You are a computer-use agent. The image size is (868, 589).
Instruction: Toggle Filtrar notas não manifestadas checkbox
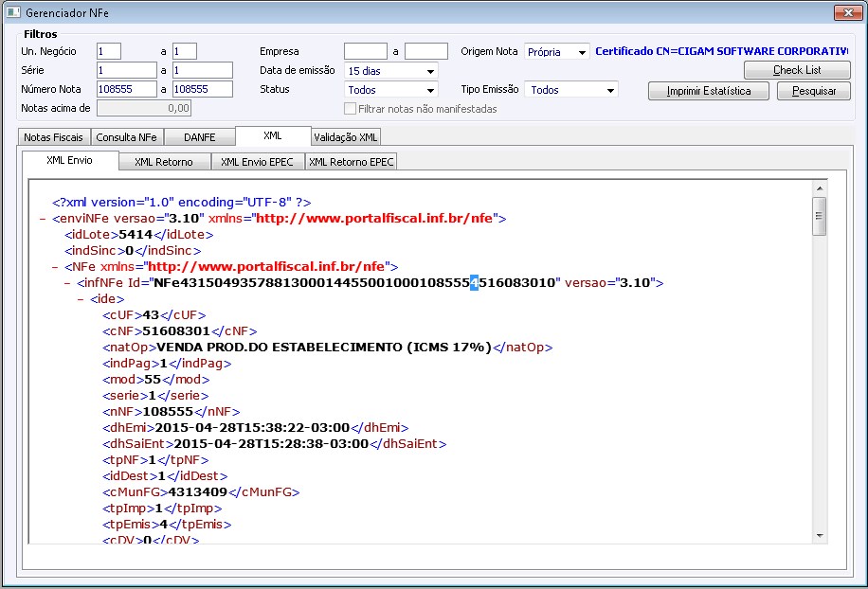click(350, 109)
